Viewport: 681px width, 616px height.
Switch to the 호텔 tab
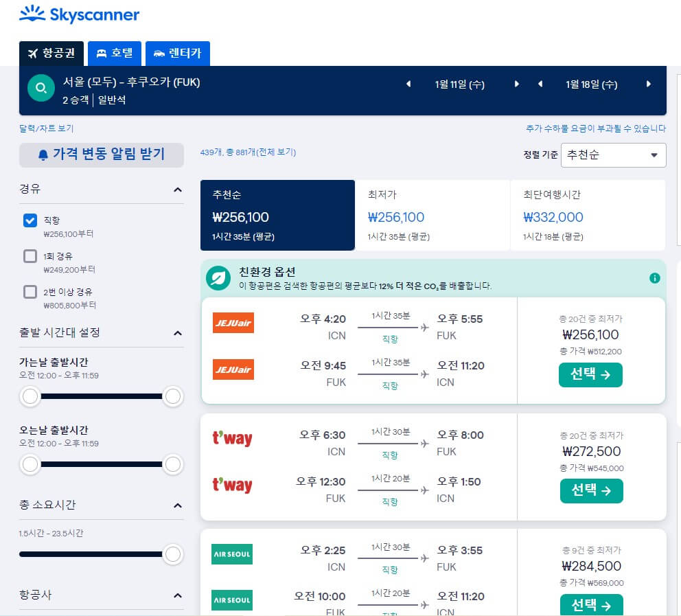(x=115, y=54)
